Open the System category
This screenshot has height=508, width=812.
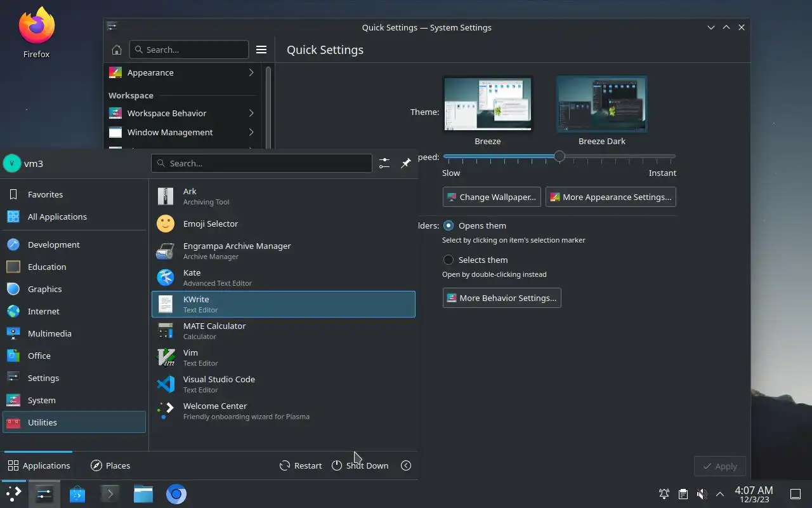tap(74, 400)
